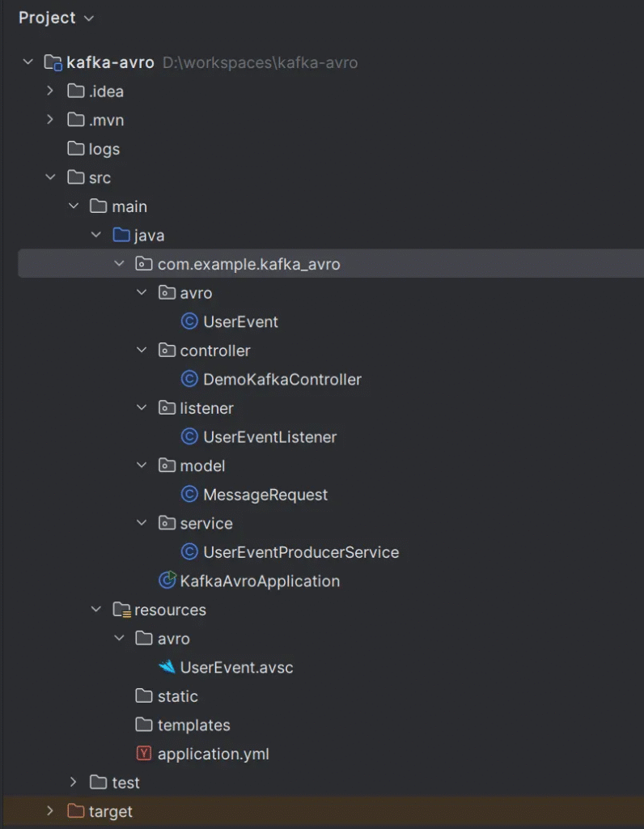This screenshot has height=829, width=644.
Task: Expand the test folder
Action: click(x=74, y=782)
